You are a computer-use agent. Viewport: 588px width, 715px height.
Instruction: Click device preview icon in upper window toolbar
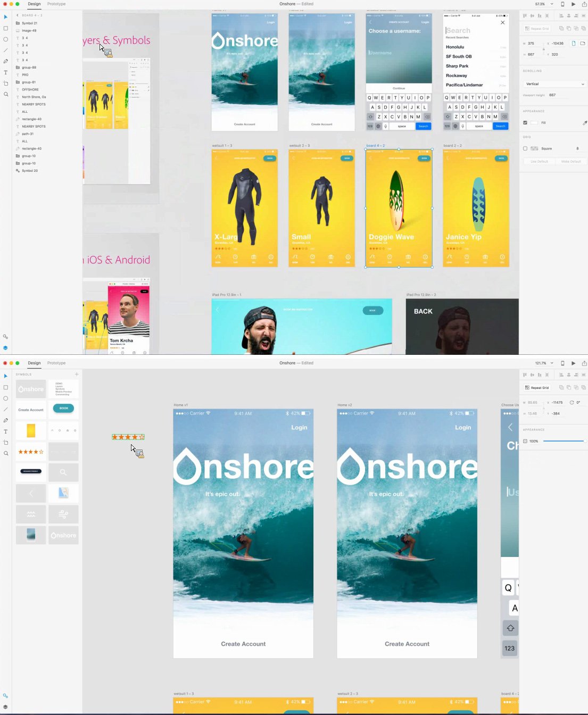[x=562, y=4]
